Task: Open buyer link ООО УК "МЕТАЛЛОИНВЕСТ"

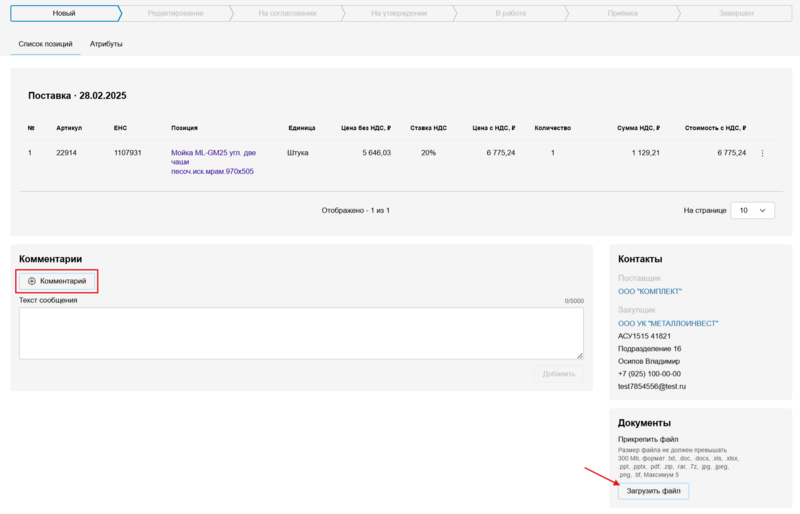Action: 668,323
